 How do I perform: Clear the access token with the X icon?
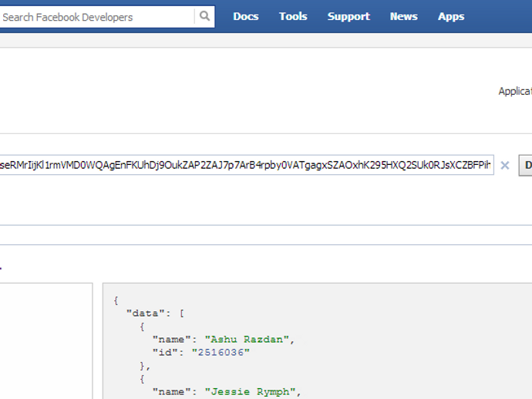(x=505, y=165)
